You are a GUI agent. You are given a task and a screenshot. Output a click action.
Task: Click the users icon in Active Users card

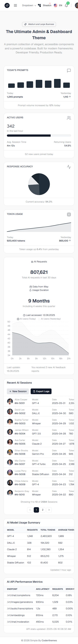pyautogui.click(x=69, y=118)
